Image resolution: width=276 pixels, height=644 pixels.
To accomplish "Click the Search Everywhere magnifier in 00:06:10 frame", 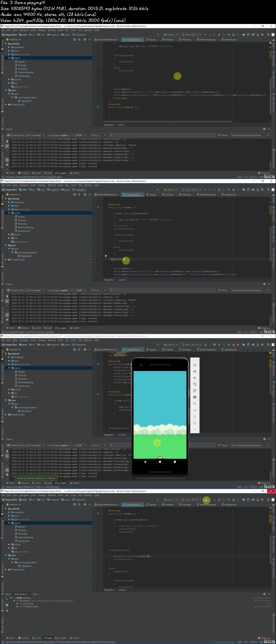I will click(x=268, y=190).
